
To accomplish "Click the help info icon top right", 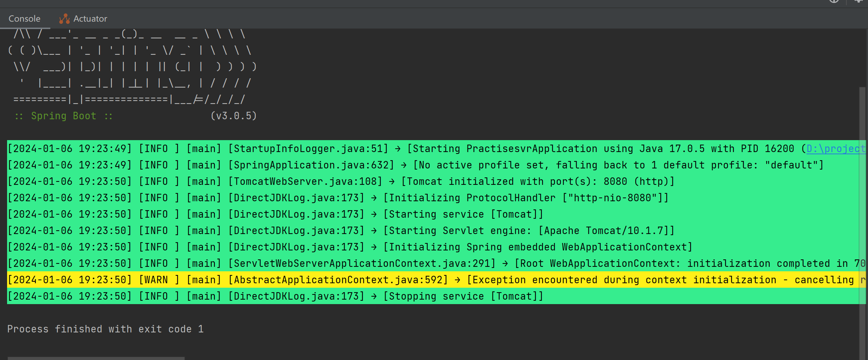I will (834, 2).
